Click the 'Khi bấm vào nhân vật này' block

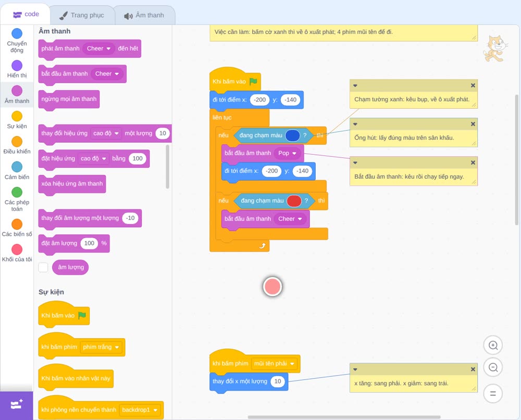76,378
